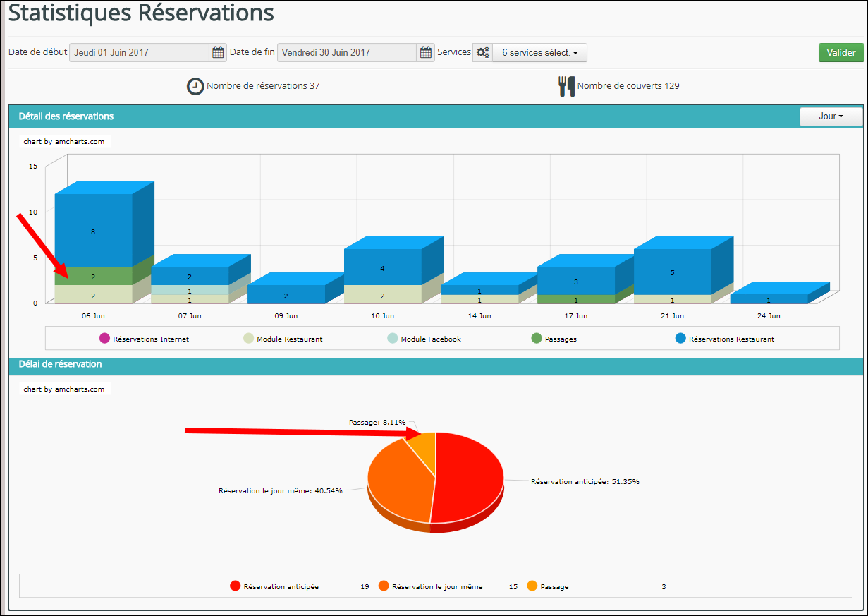Click the top chart by amcharts.com link
The image size is (868, 616).
point(64,141)
